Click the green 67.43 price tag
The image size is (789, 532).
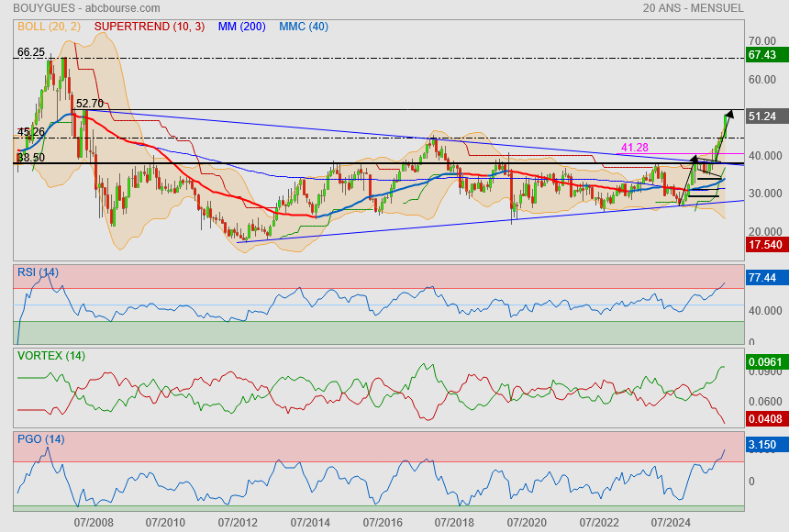[x=762, y=55]
